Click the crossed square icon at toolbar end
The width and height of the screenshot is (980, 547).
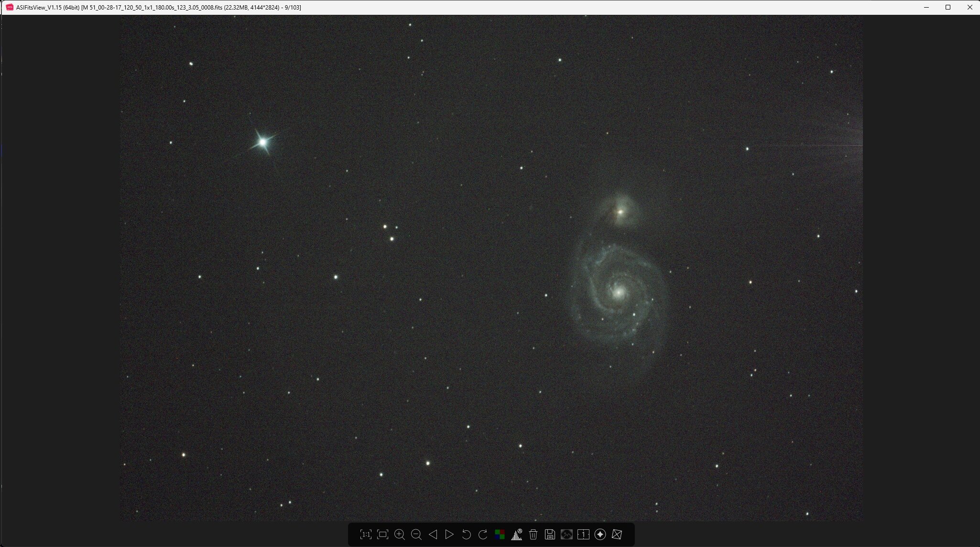click(x=617, y=535)
